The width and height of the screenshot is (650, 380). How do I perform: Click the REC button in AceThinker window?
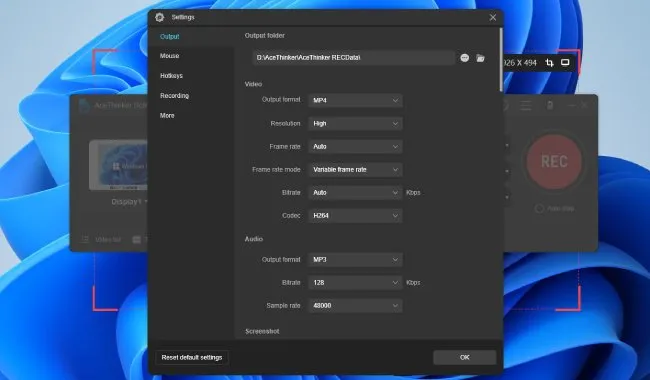point(554,162)
